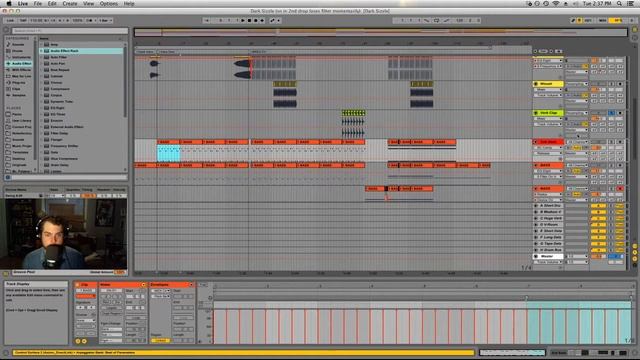This screenshot has height=360, width=640.
Task: Solo the Wooom track
Action: 611,84
